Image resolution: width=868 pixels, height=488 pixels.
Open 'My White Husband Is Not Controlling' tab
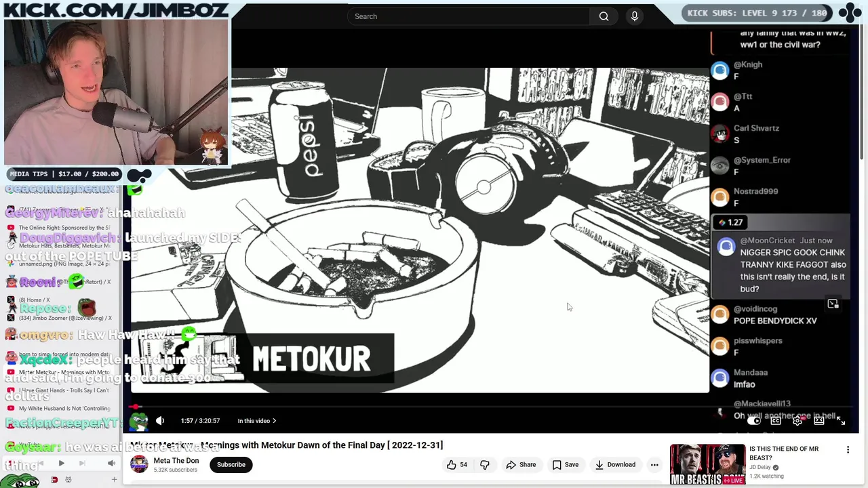pyautogui.click(x=60, y=409)
